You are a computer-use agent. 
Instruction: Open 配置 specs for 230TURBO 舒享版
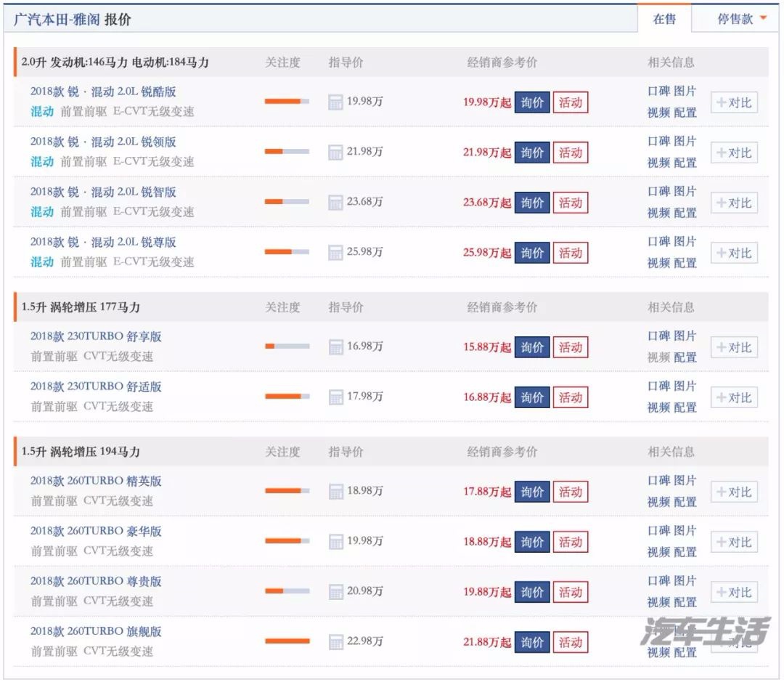point(685,358)
